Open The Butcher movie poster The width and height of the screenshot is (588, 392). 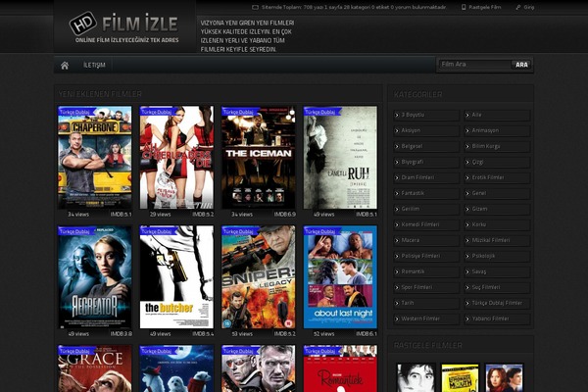176,277
